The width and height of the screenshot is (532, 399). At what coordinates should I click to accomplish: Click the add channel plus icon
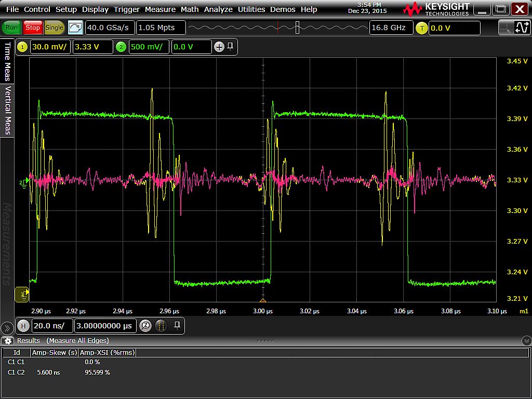pos(219,47)
